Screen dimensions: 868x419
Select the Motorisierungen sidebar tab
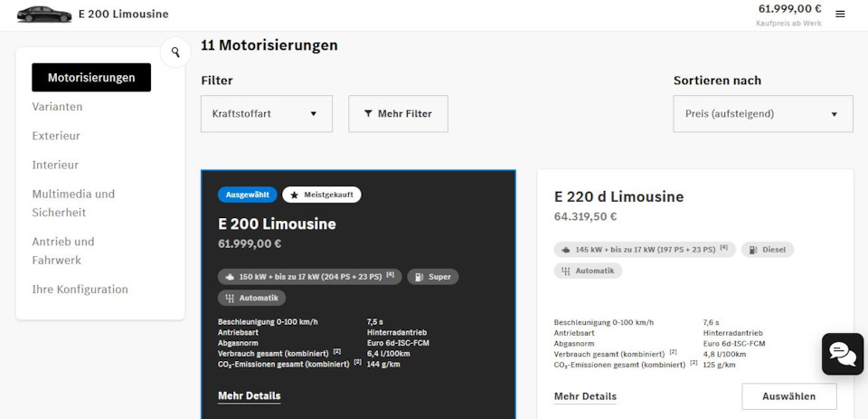pos(91,78)
